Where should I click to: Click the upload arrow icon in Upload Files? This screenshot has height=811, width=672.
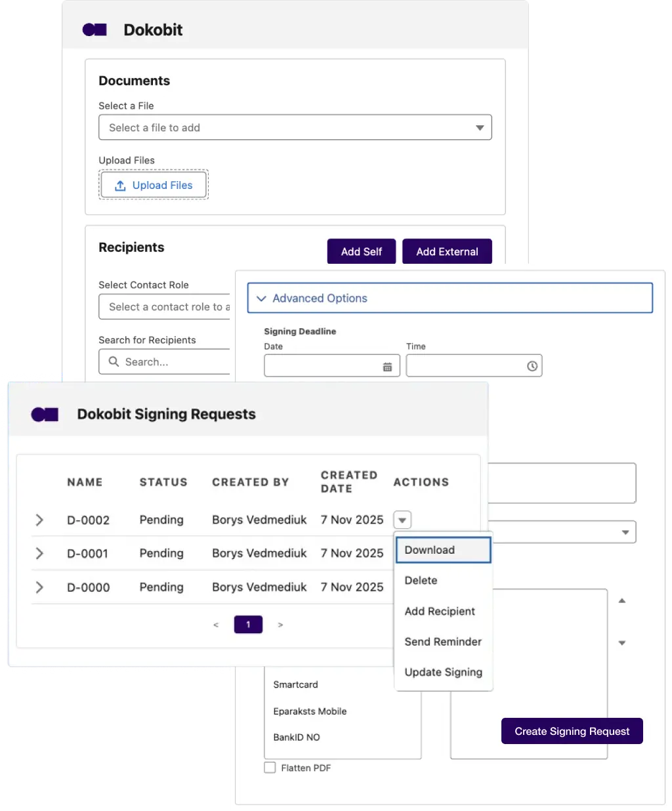[120, 186]
